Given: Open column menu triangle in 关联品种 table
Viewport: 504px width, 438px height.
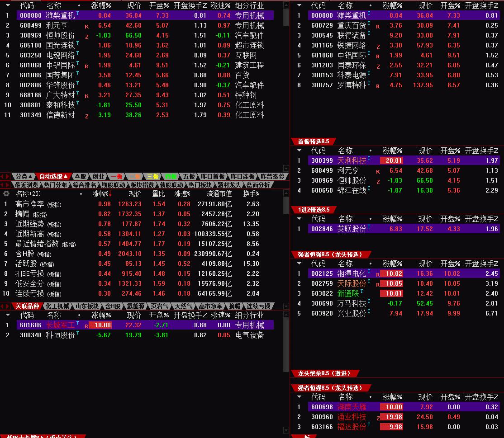Looking at the screenshot, I should tap(8, 315).
